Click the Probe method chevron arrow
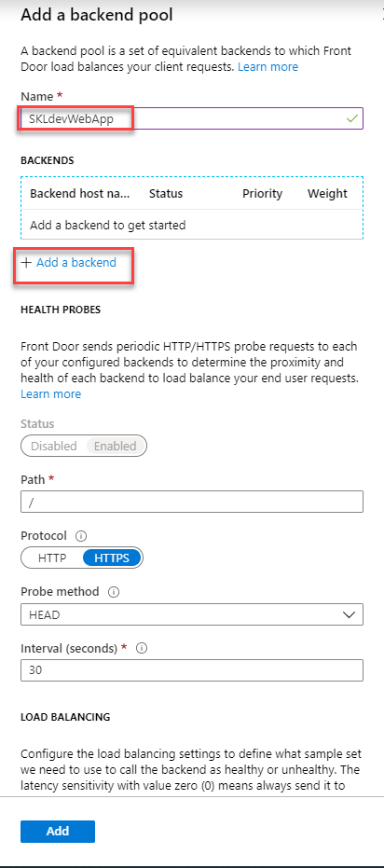This screenshot has height=868, width=384. (x=349, y=615)
